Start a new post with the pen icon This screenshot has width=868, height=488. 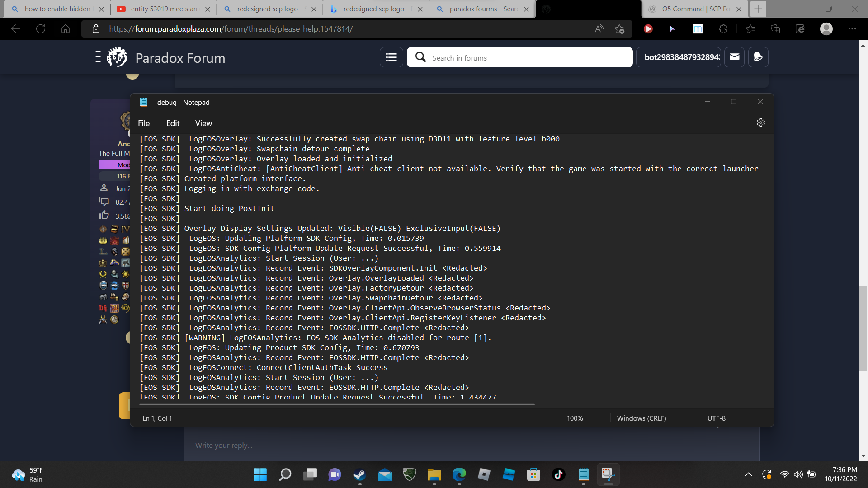759,57
